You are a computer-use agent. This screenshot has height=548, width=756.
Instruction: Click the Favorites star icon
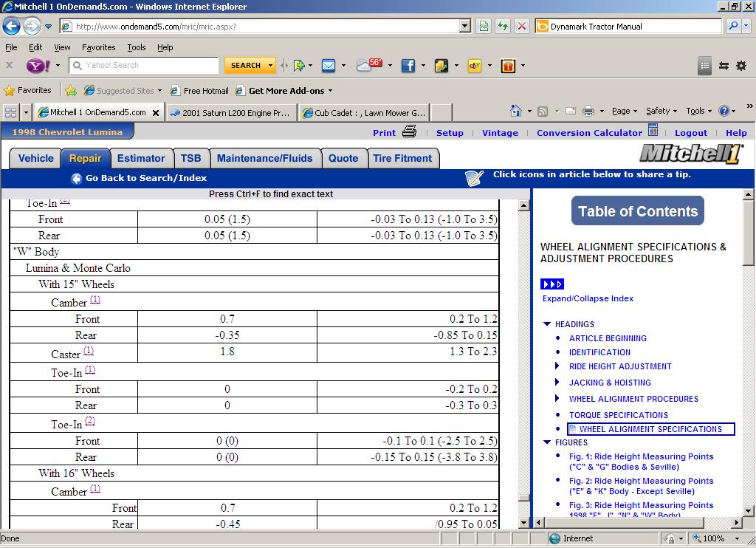10,91
